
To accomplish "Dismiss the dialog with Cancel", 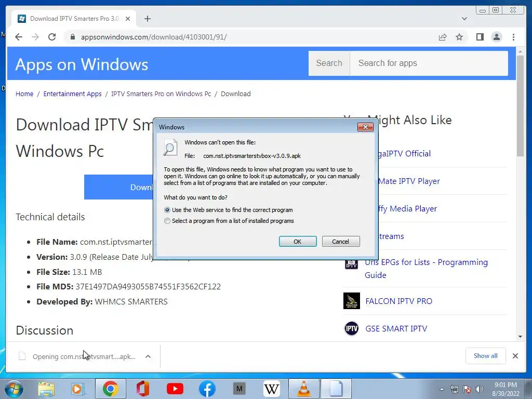I will point(341,241).
